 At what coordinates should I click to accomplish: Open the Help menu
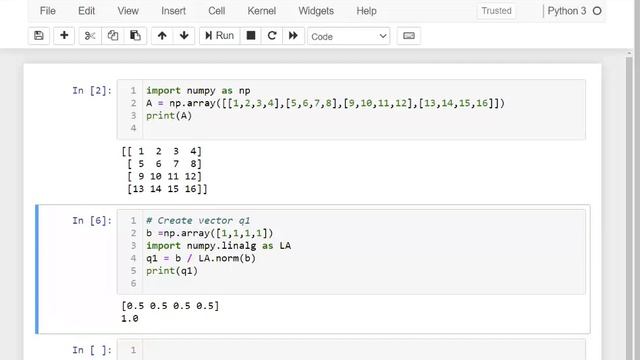(367, 11)
